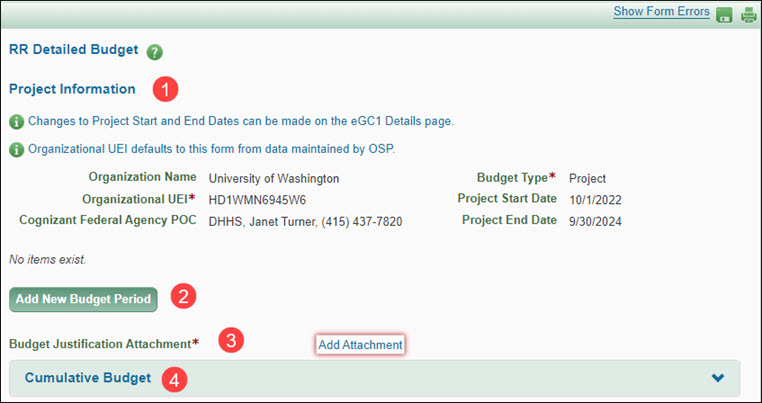Click the Add Attachment link
The width and height of the screenshot is (762, 403).
[x=360, y=344]
